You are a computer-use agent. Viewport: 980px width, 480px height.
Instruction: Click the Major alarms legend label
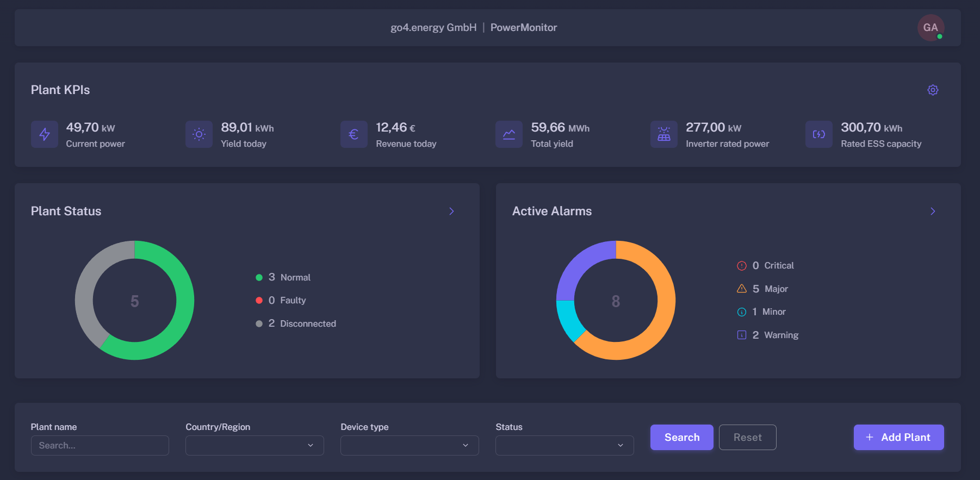776,289
